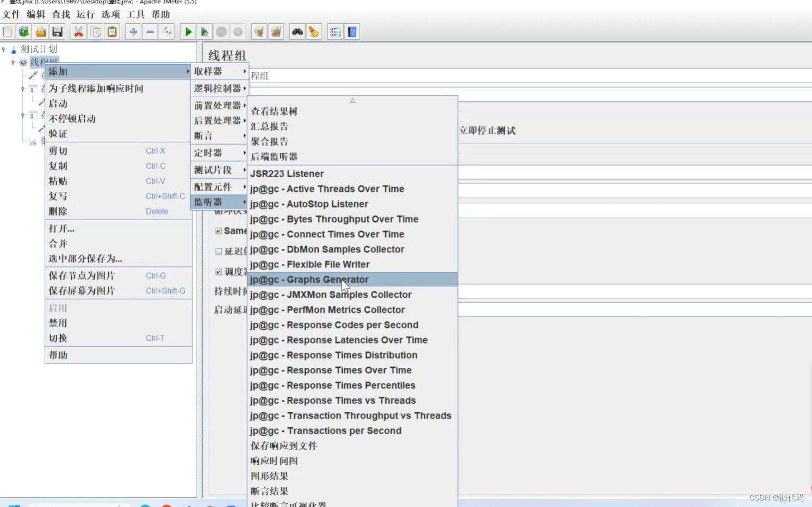The width and height of the screenshot is (812, 507).
Task: Click the New test plan toolbar icon
Action: click(8, 32)
